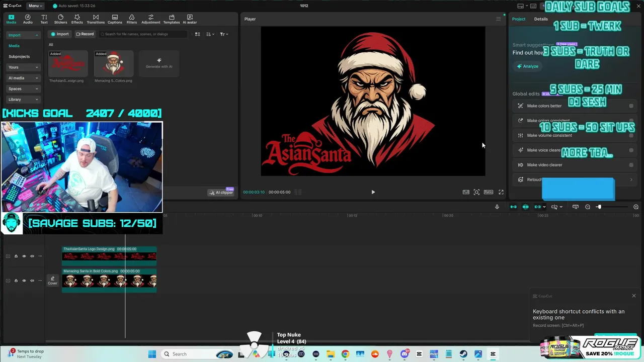Select Make video clearer option
Image resolution: width=644 pixels, height=362 pixels.
(575, 165)
